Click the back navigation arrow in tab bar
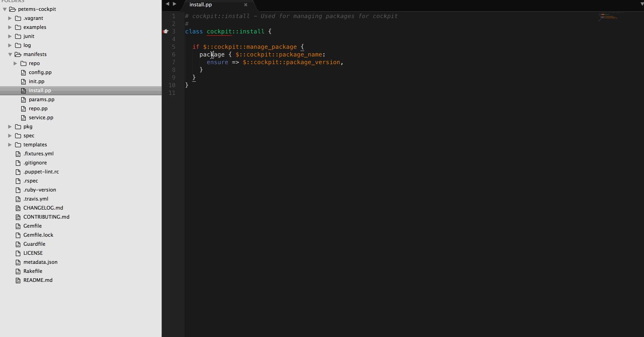 (167, 4)
